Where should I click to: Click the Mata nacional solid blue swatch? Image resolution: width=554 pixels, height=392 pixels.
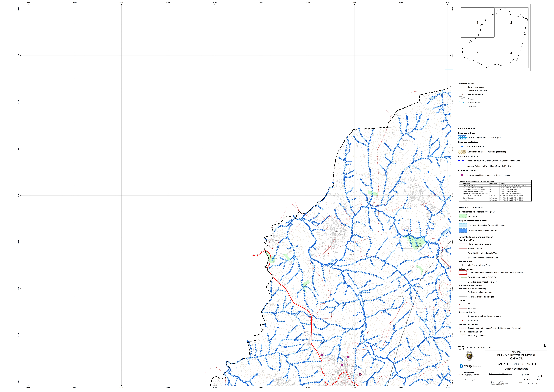pyautogui.click(x=463, y=231)
